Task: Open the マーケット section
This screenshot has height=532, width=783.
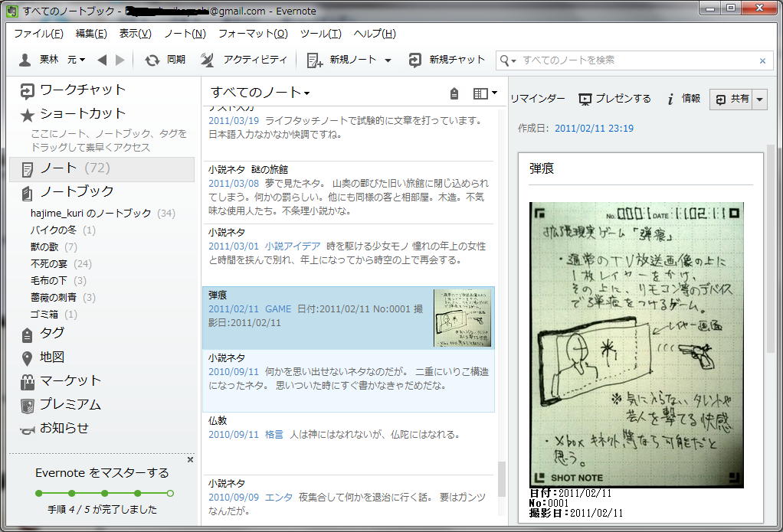Action: coord(61,382)
